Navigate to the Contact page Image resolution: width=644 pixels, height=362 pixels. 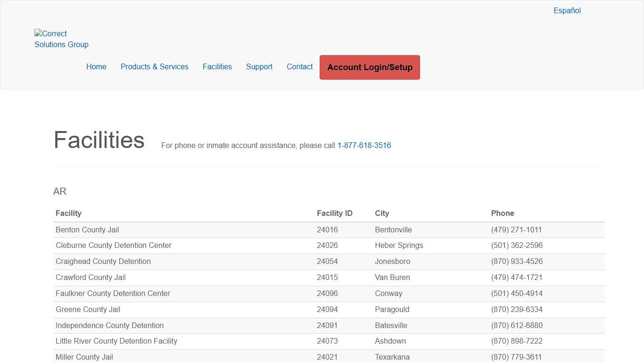pos(299,66)
